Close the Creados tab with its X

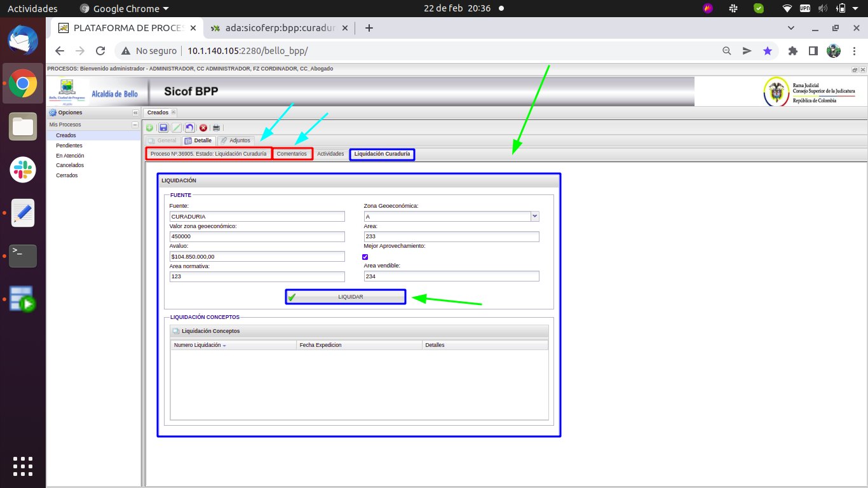pos(173,112)
